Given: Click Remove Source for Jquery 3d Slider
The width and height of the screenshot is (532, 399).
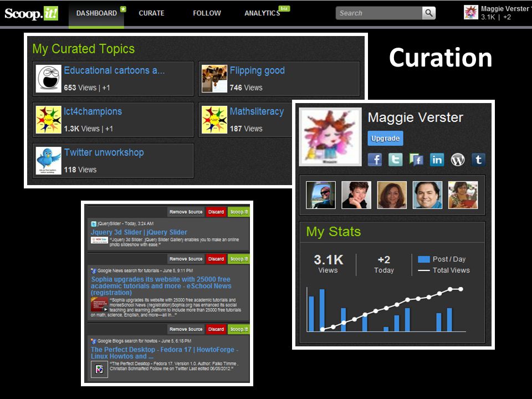Looking at the screenshot, I should (186, 212).
